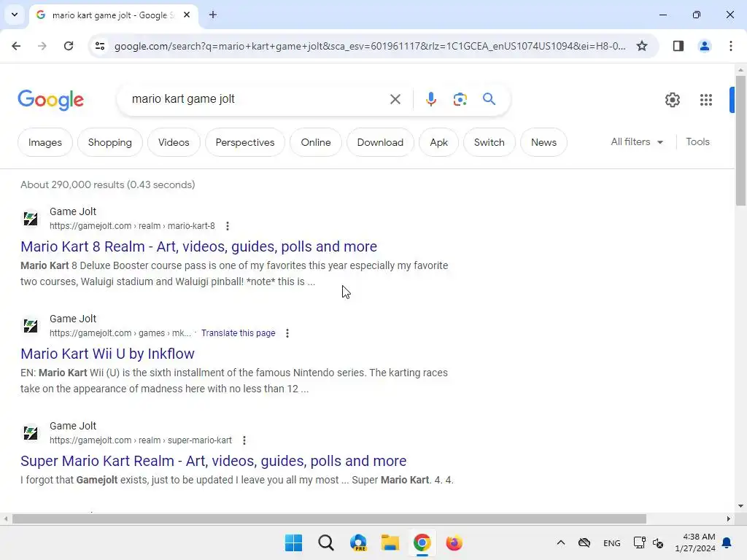Switch to Perspectives filter
This screenshot has height=560, width=747.
(x=245, y=142)
